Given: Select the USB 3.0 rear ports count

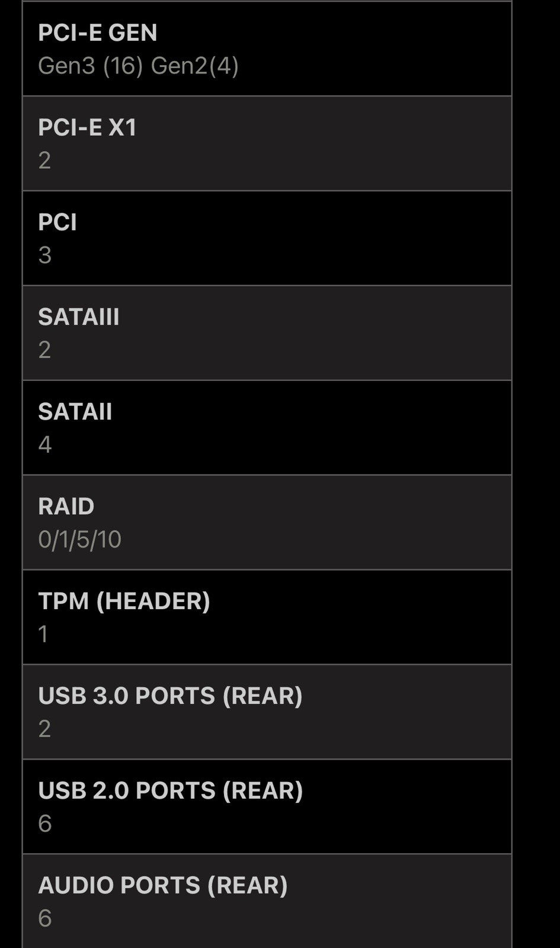Looking at the screenshot, I should (44, 729).
